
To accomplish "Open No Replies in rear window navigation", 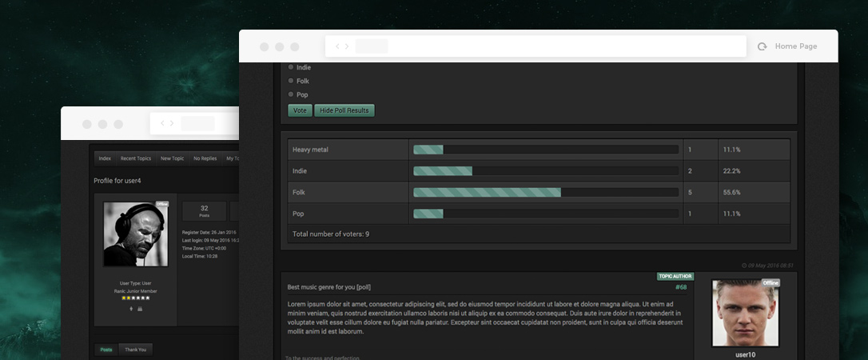I will click(x=205, y=158).
